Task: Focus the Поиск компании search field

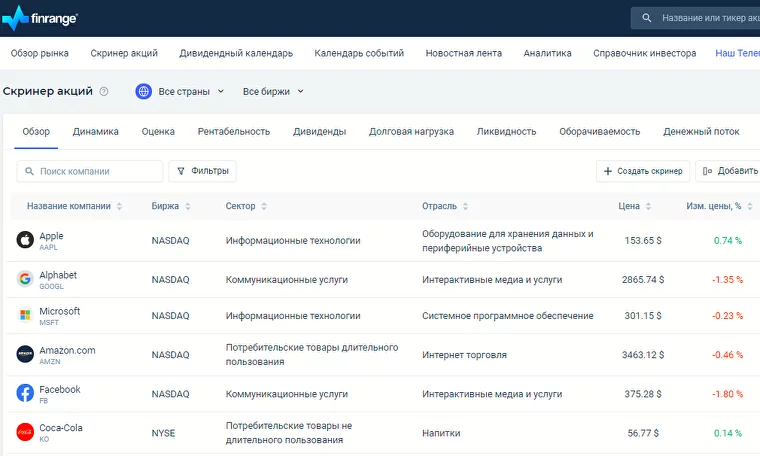Action: click(97, 171)
